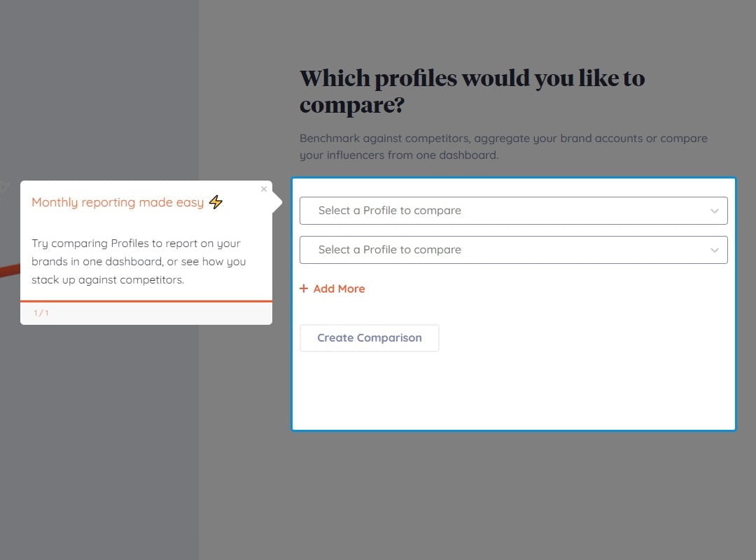Click the "Which profiles would you like to compare?" heading
The image size is (756, 560).
[472, 92]
